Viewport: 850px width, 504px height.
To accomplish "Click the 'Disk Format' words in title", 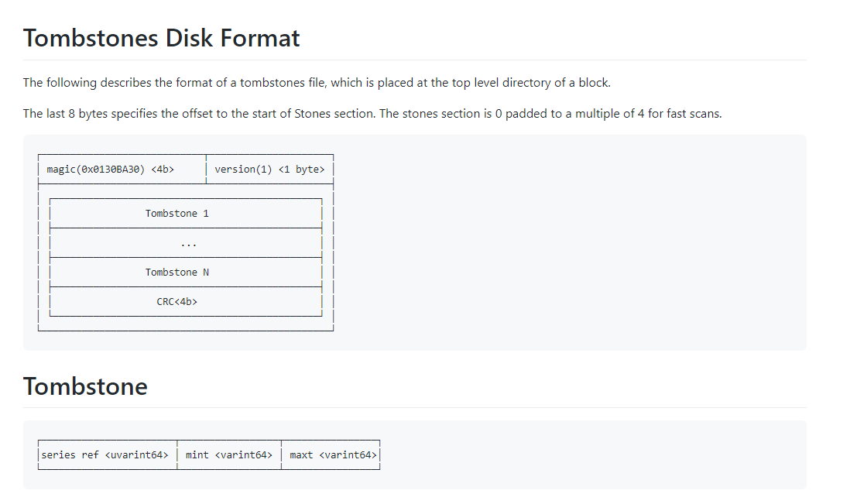I will tap(232, 39).
